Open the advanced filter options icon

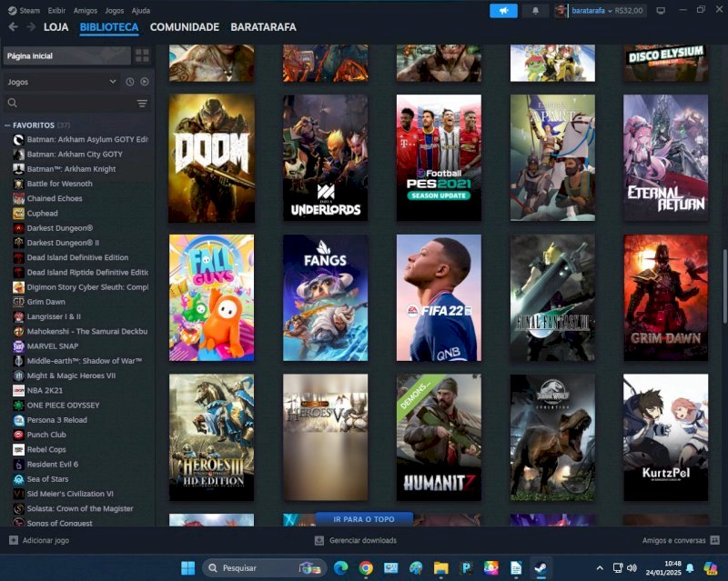point(142,103)
